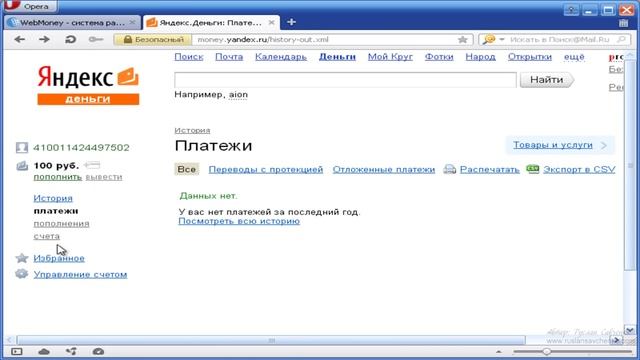640x360 pixels.
Task: Open пополнения in the sidebar
Action: pos(61,224)
